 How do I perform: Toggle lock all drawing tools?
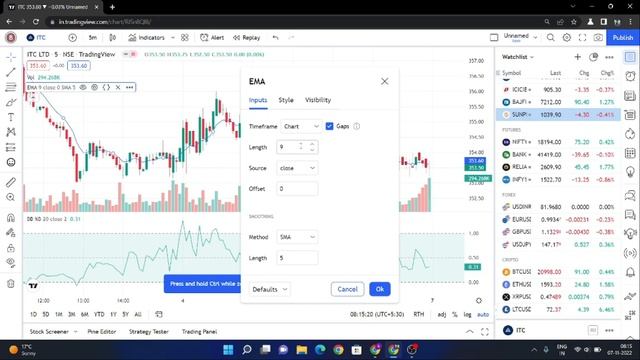pyautogui.click(x=11, y=248)
